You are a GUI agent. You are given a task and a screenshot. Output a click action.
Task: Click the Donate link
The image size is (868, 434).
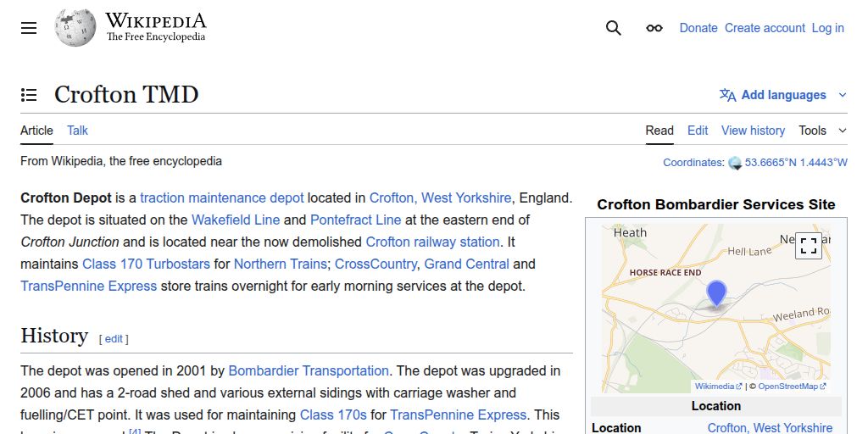pyautogui.click(x=698, y=28)
